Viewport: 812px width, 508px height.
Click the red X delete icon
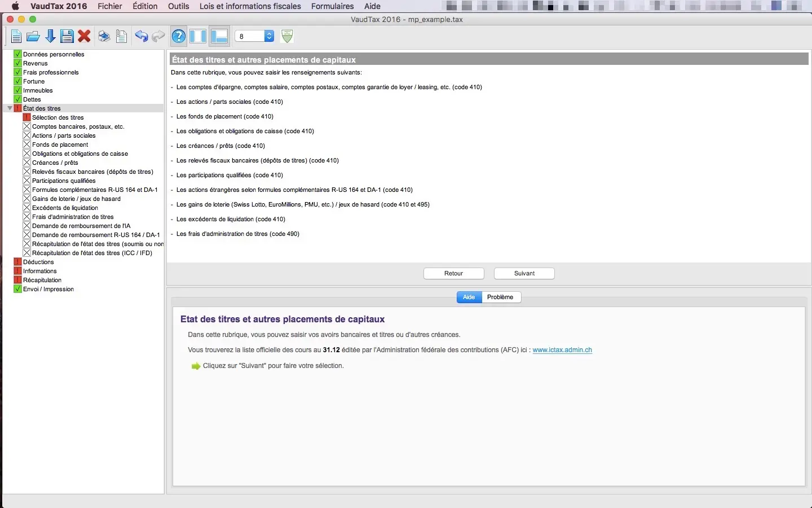click(85, 37)
